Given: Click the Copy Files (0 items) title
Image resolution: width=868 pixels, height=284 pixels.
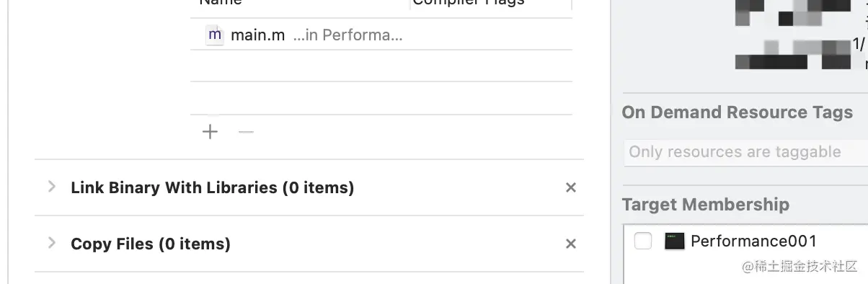Looking at the screenshot, I should point(151,244).
